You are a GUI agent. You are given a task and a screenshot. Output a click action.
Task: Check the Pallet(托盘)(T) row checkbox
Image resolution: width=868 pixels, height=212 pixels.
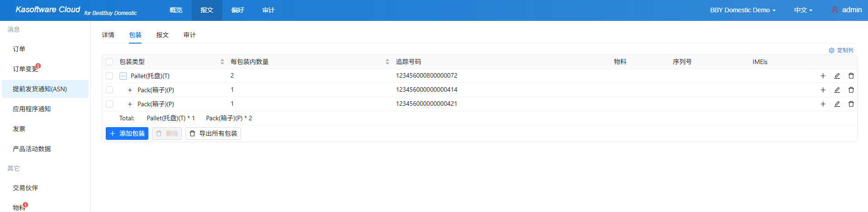coord(109,76)
